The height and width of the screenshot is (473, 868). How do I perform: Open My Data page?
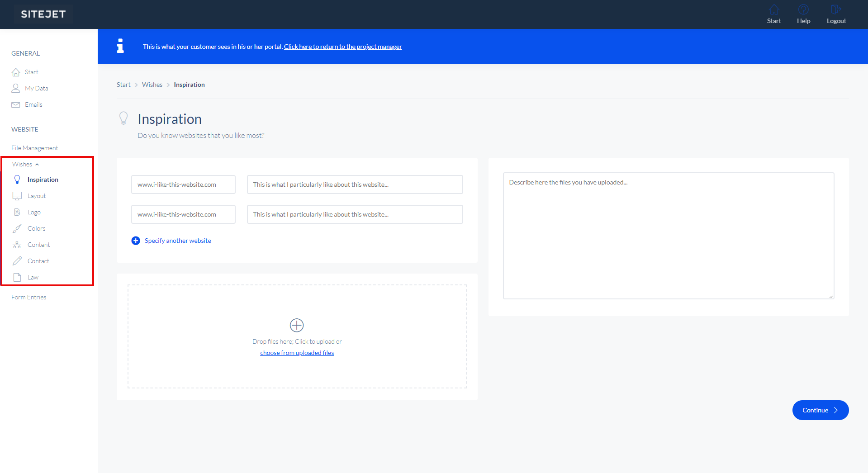(37, 88)
